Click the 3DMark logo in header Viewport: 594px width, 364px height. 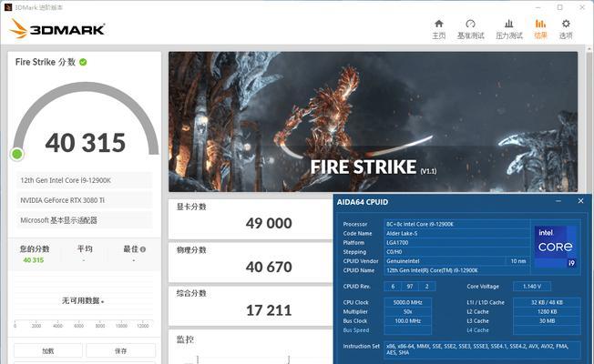[x=56, y=29]
